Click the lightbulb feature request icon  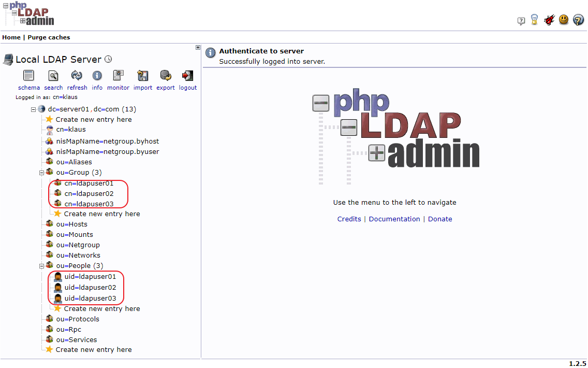pyautogui.click(x=535, y=20)
